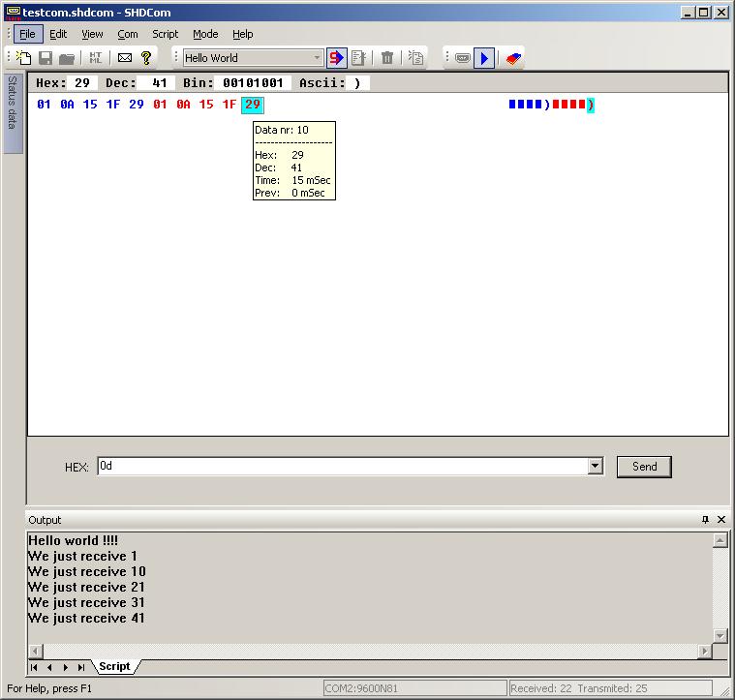Screen dimensions: 735x700
Task: Select the first blue byte 01
Action: pyautogui.click(x=45, y=105)
